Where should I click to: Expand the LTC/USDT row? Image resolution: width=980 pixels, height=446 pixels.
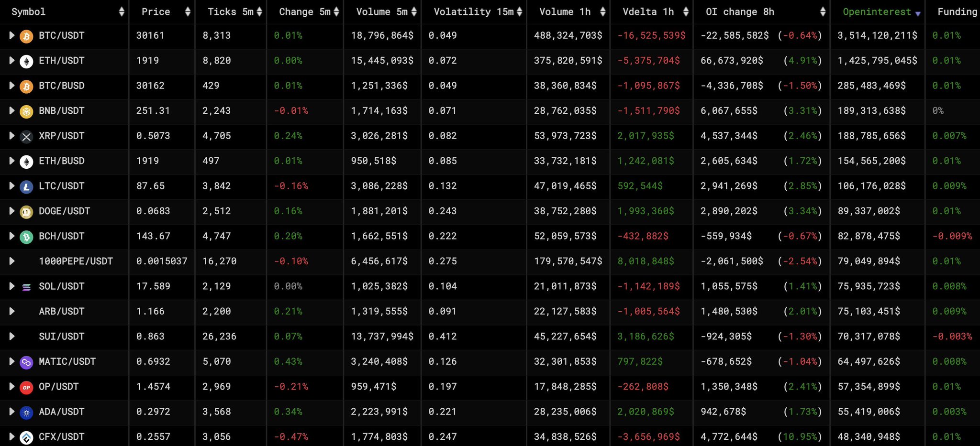12,186
